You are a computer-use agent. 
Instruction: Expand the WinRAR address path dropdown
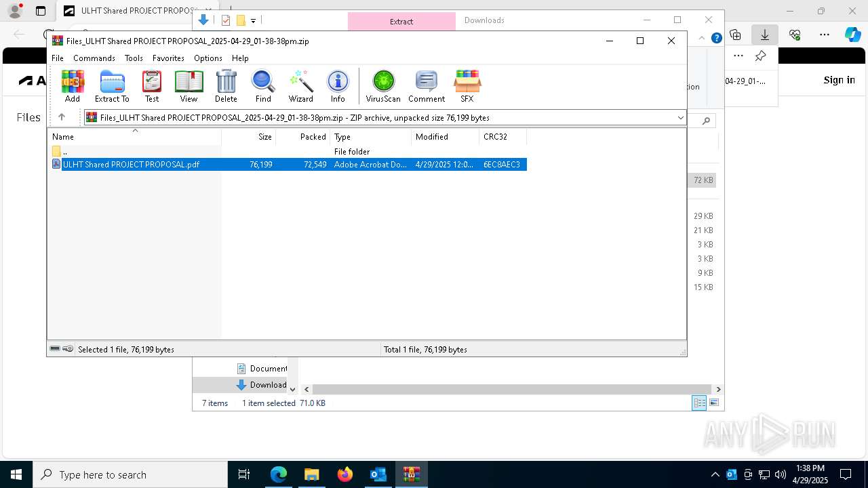(680, 118)
